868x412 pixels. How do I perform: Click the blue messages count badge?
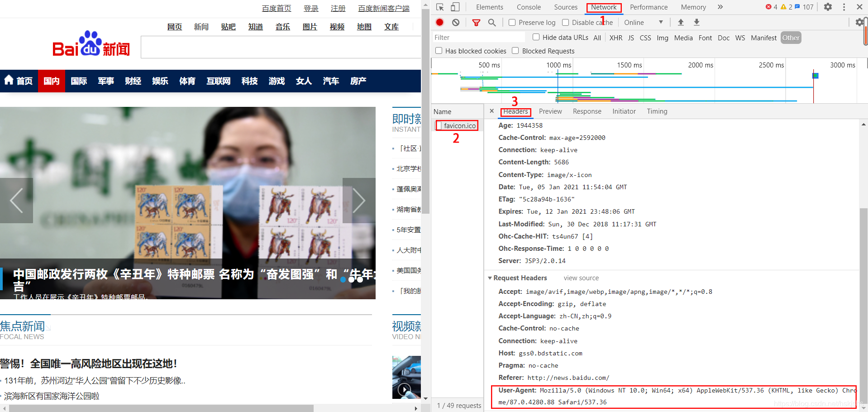804,7
